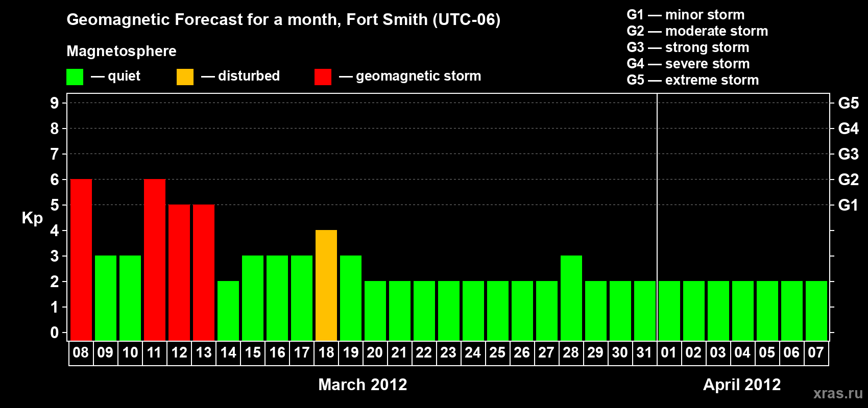Screen dimensions: 868x408
Task: Click date label 05 in April
Action: (x=767, y=353)
